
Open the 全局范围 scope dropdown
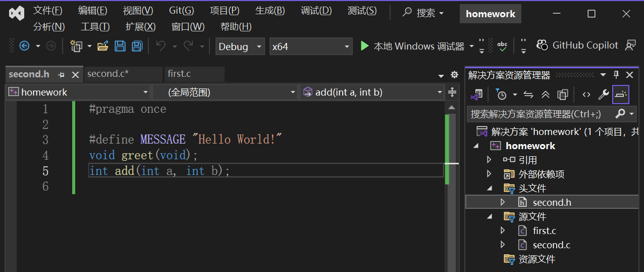(226, 92)
